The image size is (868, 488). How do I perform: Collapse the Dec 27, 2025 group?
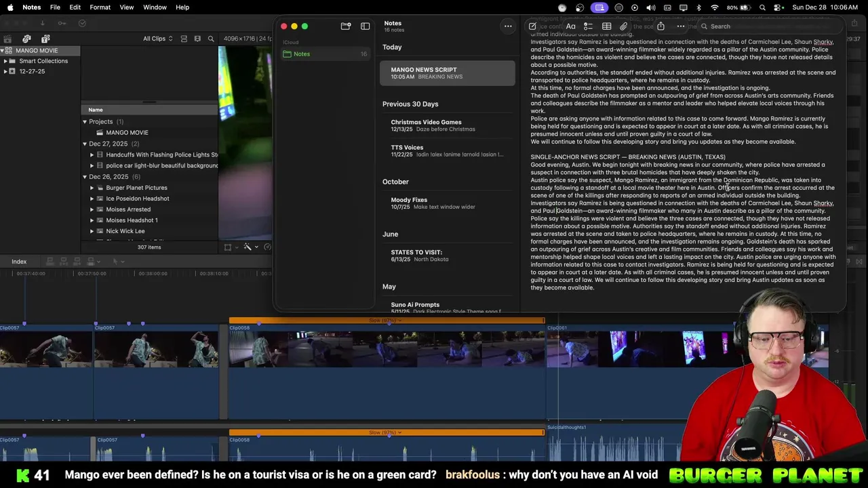pyautogui.click(x=85, y=144)
